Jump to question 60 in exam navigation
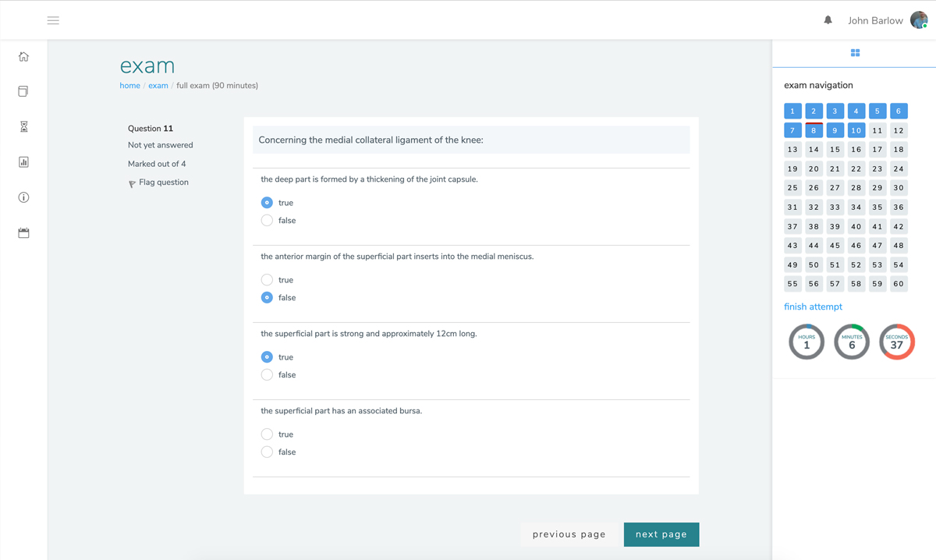This screenshot has width=936, height=560. point(899,284)
